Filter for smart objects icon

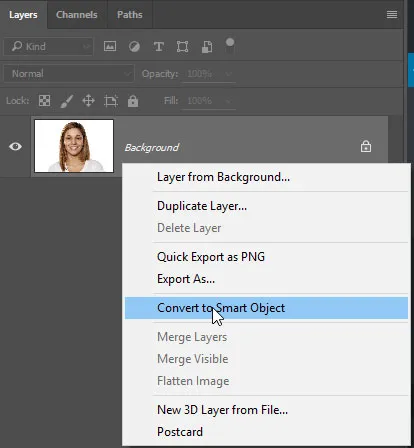point(207,47)
